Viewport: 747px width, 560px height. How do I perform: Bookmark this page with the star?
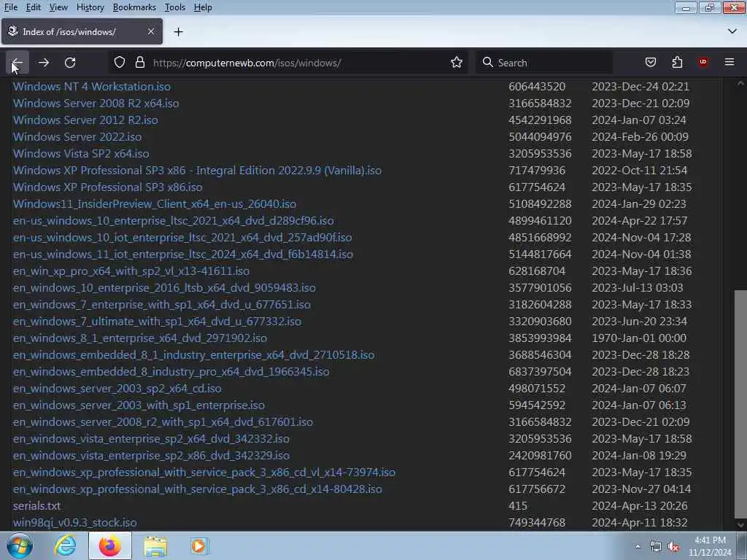(457, 63)
